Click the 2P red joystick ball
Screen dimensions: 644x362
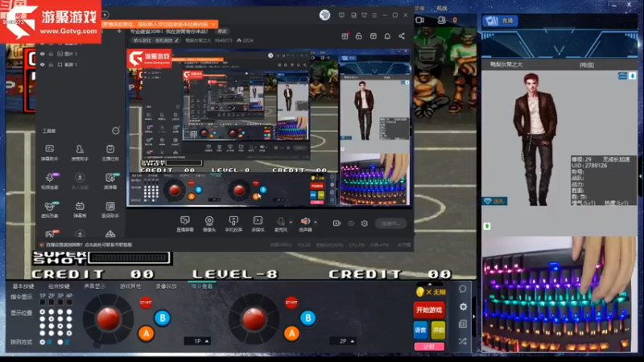point(254,318)
